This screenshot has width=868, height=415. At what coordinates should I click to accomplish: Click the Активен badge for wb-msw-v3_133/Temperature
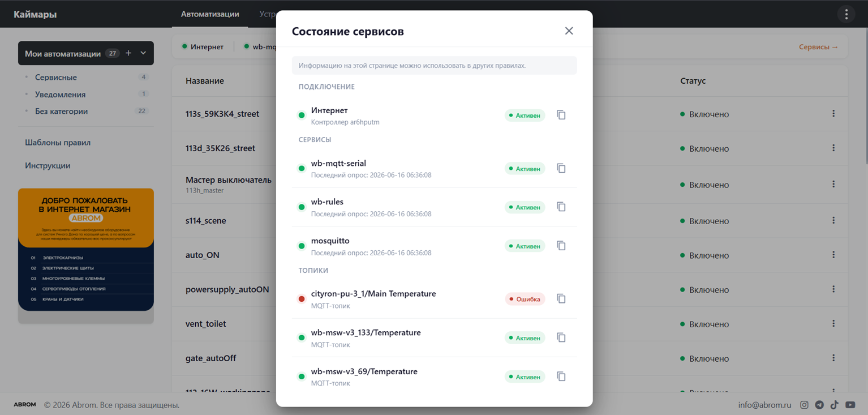click(525, 338)
